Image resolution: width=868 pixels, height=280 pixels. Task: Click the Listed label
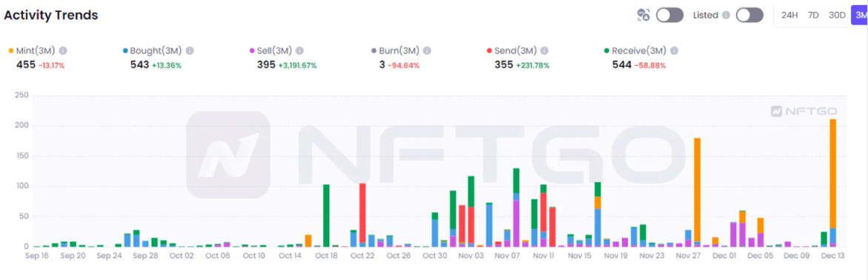coord(706,16)
